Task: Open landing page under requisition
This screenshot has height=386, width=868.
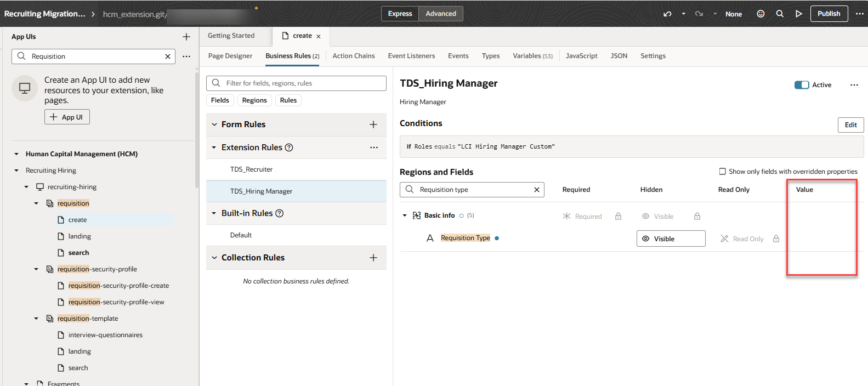Action: tap(80, 236)
